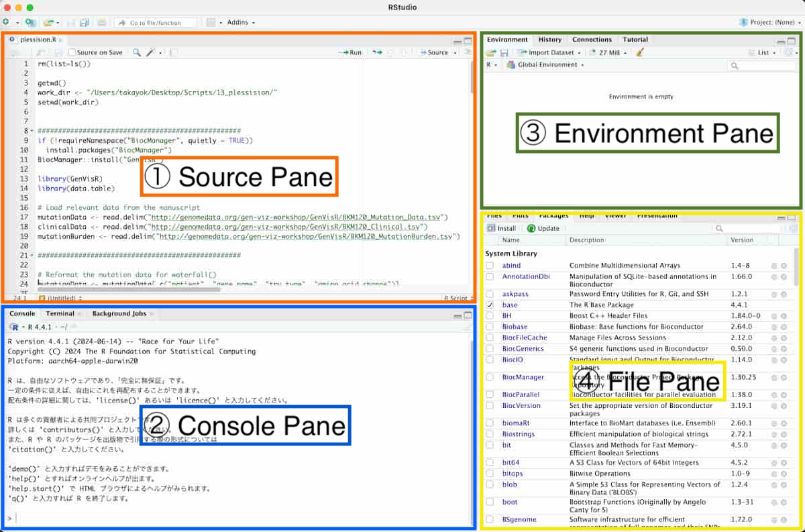The width and height of the screenshot is (805, 532).
Task: Click the code tools magic wand icon
Action: pyautogui.click(x=151, y=52)
